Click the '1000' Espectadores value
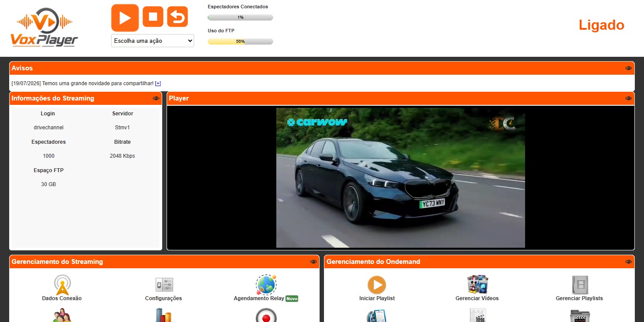 (x=49, y=156)
